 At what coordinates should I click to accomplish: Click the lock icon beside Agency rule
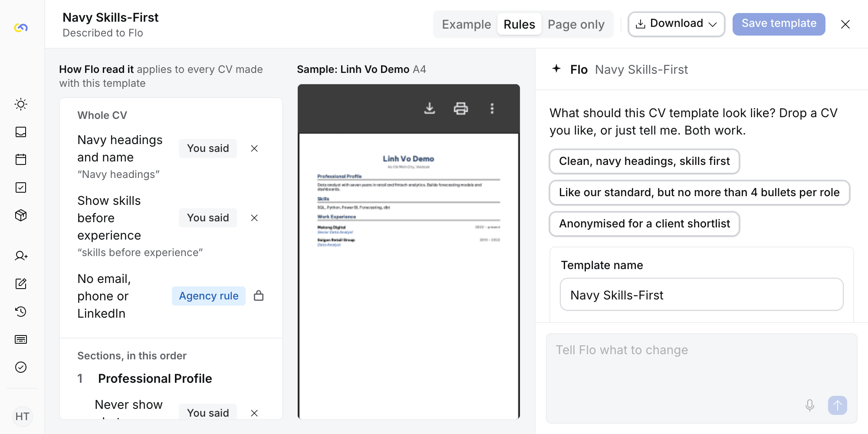pos(259,296)
